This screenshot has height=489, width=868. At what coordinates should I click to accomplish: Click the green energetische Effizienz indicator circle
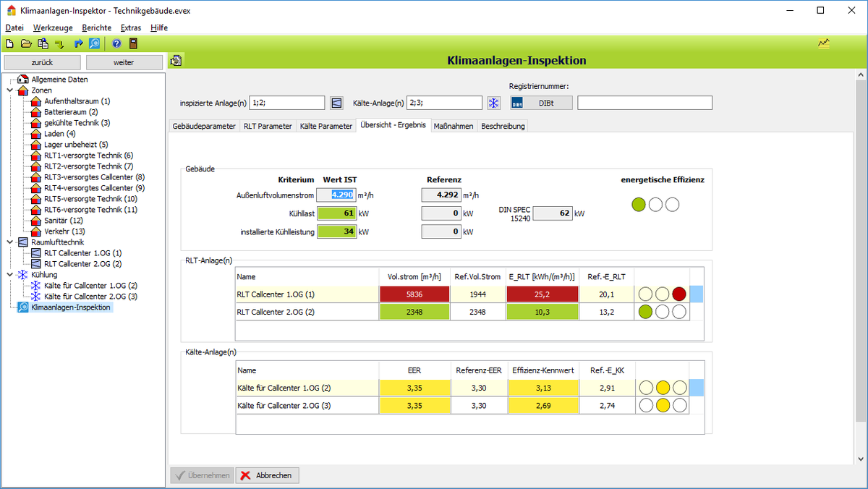point(638,205)
